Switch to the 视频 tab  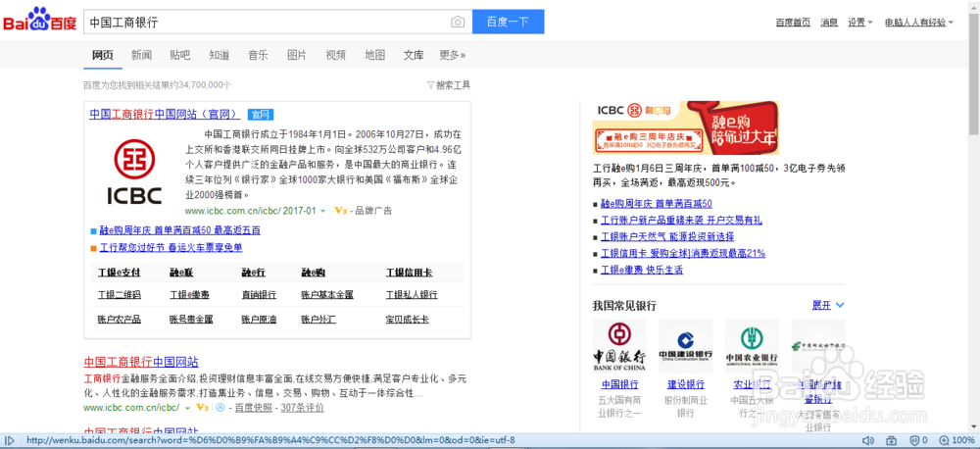335,55
